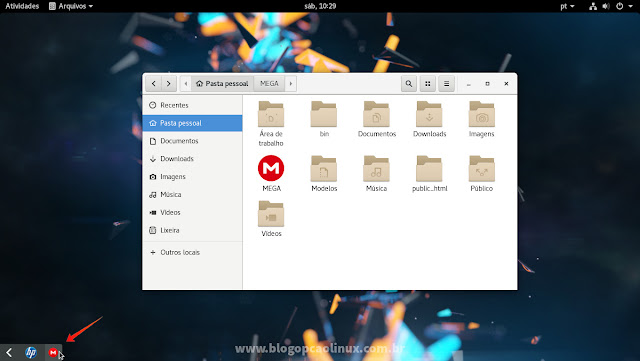
Task: Go back with the left arrow button
Action: pyautogui.click(x=153, y=84)
